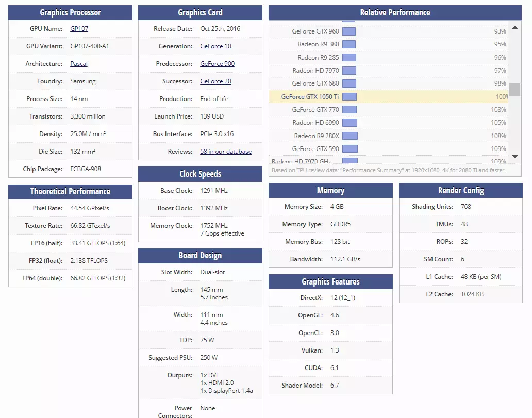Select the 1x DisplayPort 1.4a output entry

click(x=226, y=391)
